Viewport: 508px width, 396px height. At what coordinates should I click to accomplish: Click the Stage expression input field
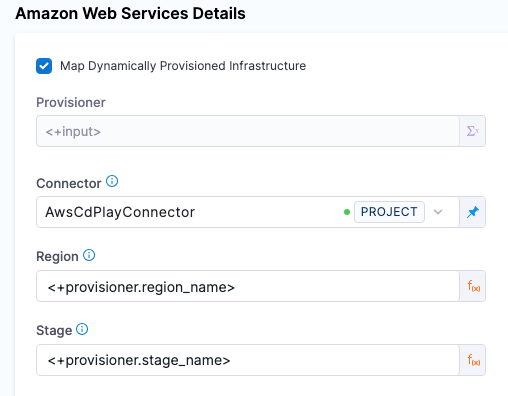248,360
